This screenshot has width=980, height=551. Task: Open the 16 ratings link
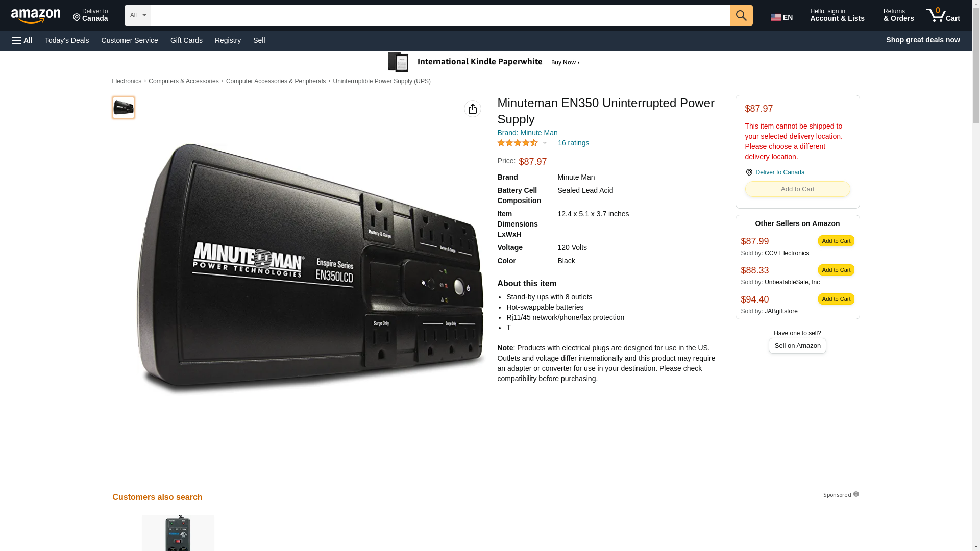573,143
